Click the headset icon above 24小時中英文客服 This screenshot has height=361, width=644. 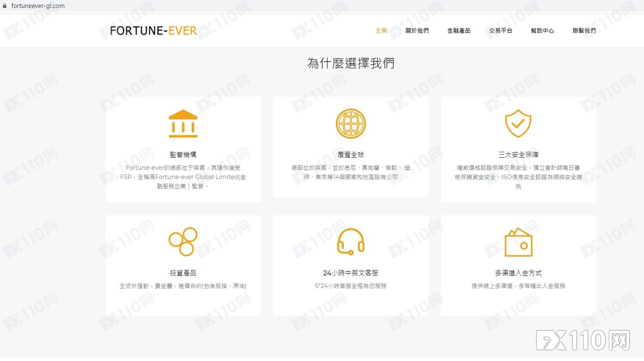(351, 242)
